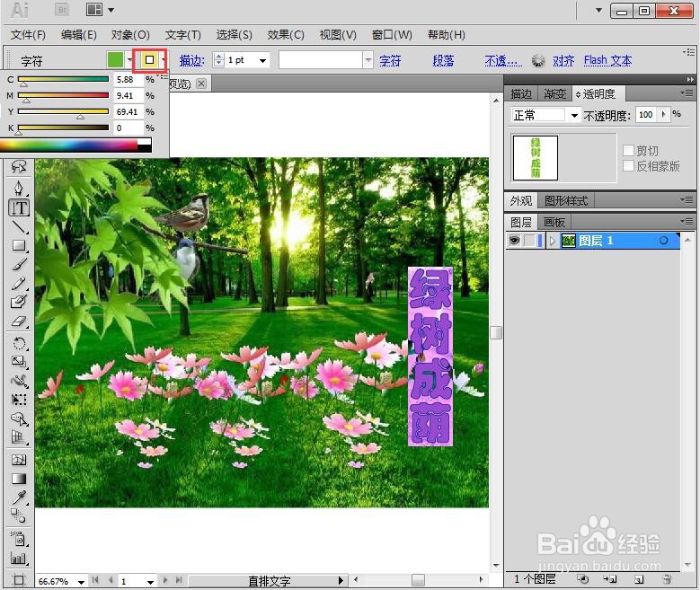This screenshot has height=590, width=700.
Task: Open the Recolor Artwork wheel icon
Action: (538, 60)
